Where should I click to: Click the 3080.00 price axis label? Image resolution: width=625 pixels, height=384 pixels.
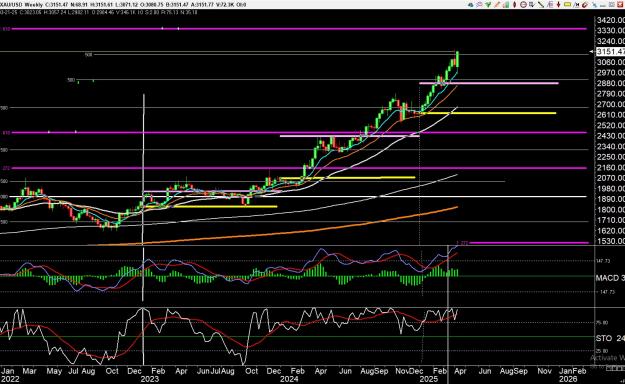(x=610, y=62)
